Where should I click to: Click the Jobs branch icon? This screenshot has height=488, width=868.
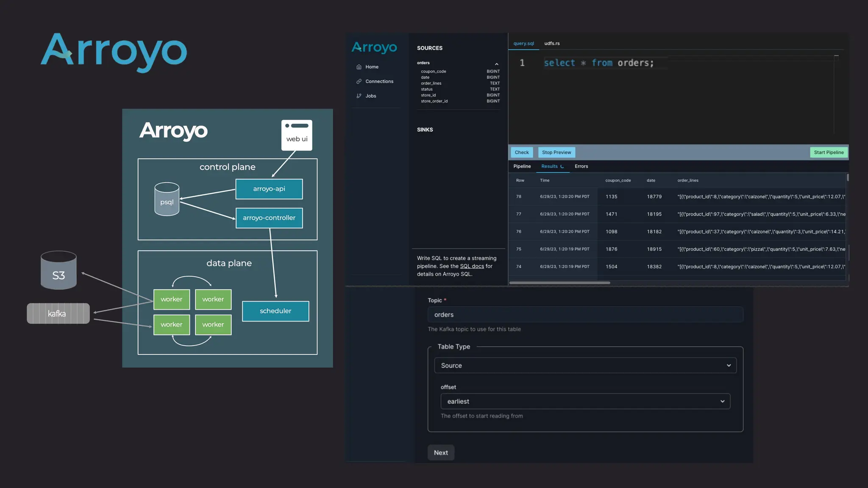click(x=359, y=96)
